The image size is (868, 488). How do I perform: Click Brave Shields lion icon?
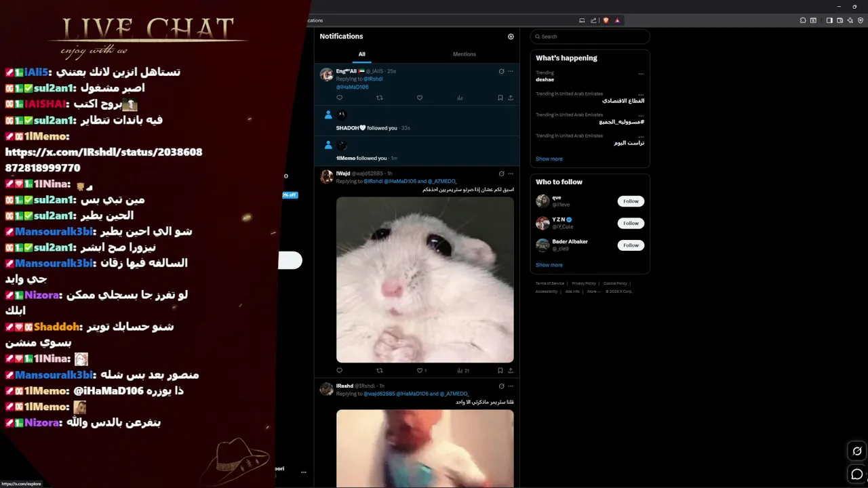pos(606,20)
